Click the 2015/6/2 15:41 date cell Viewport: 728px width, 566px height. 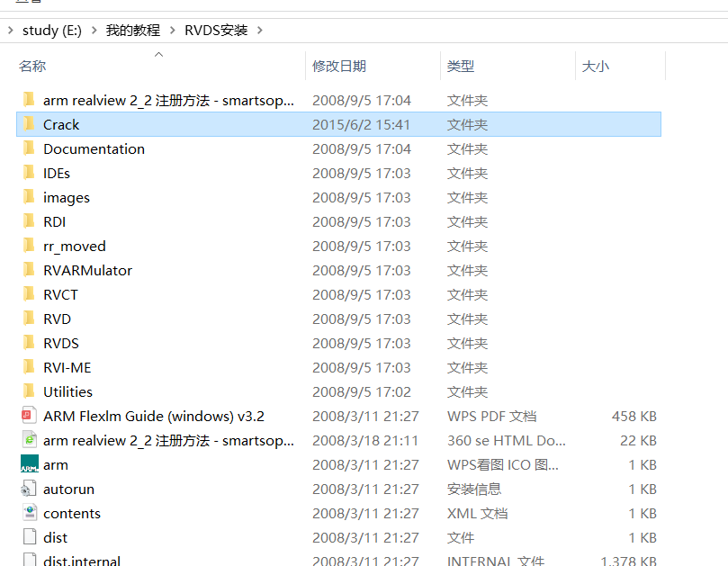click(361, 125)
